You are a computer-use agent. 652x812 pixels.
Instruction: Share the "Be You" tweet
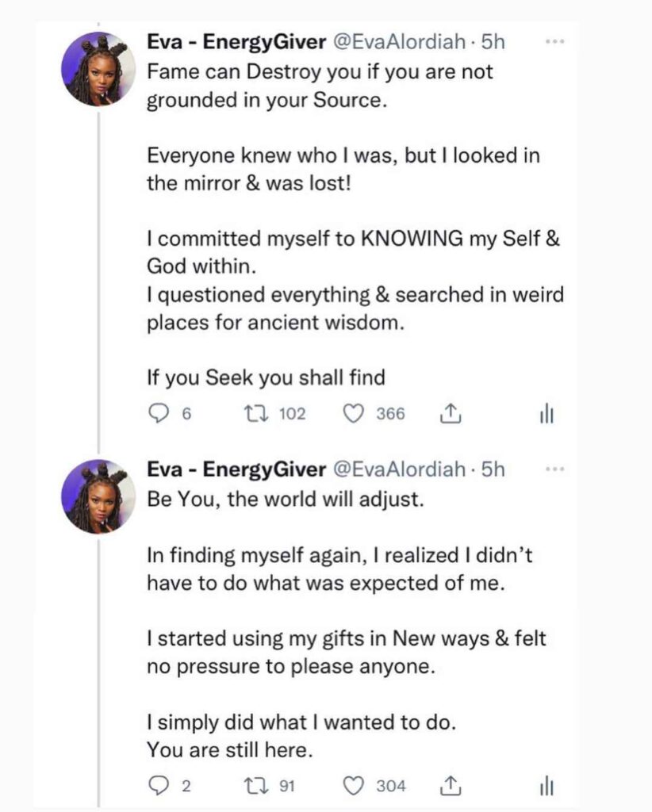coord(450,786)
